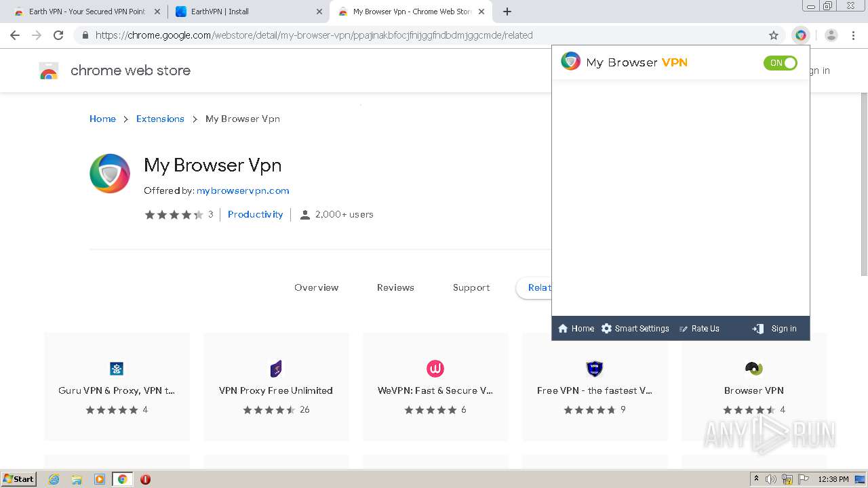Open Browser VPN related card
This screenshot has width=868, height=488.
pyautogui.click(x=754, y=386)
